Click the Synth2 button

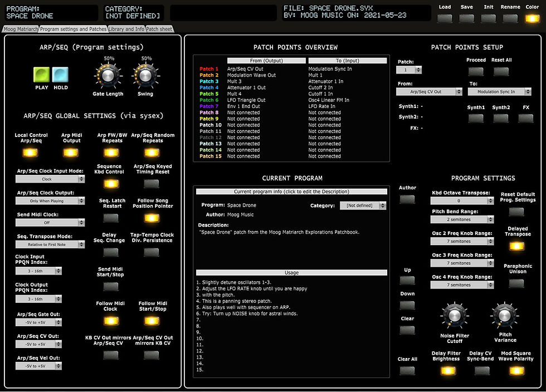pos(501,119)
